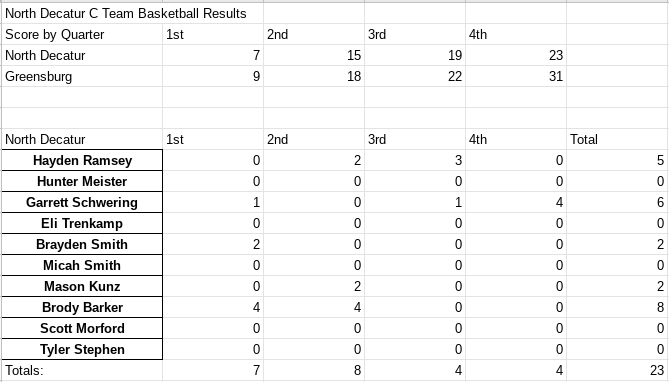
Task: Select the title cell North Decatur C Team Basketball Results
Action: click(82, 13)
